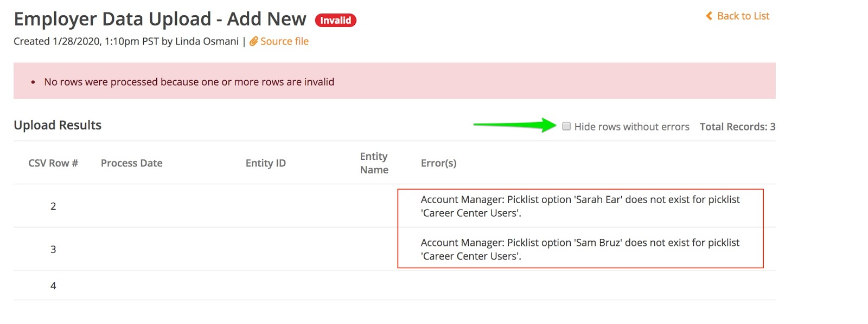Click the CSV Row # column header
The image size is (868, 324).
click(53, 163)
